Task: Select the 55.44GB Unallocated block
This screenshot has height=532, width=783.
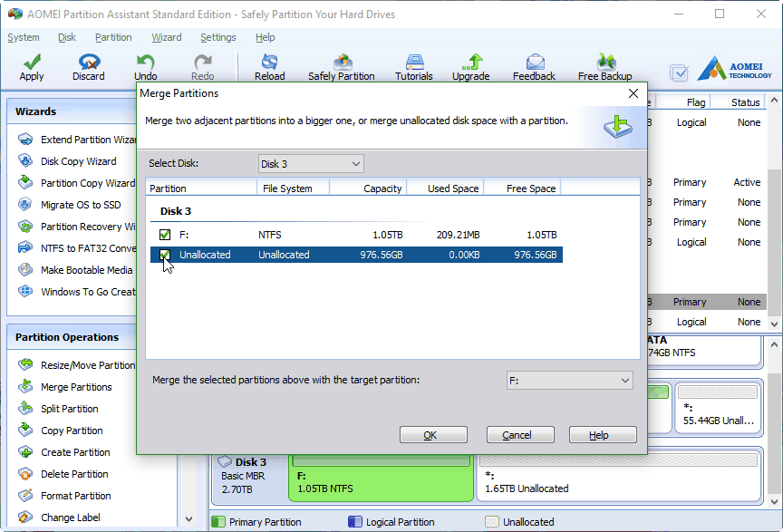Action: pos(718,408)
